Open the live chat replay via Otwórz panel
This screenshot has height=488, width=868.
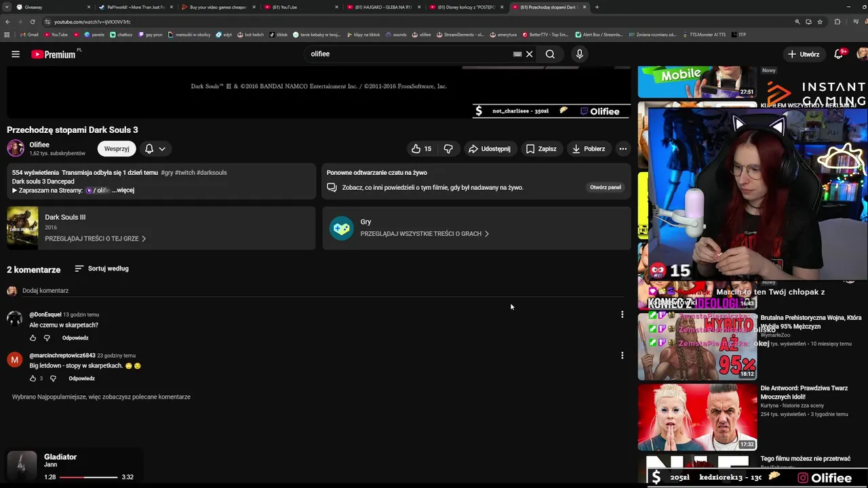[606, 187]
